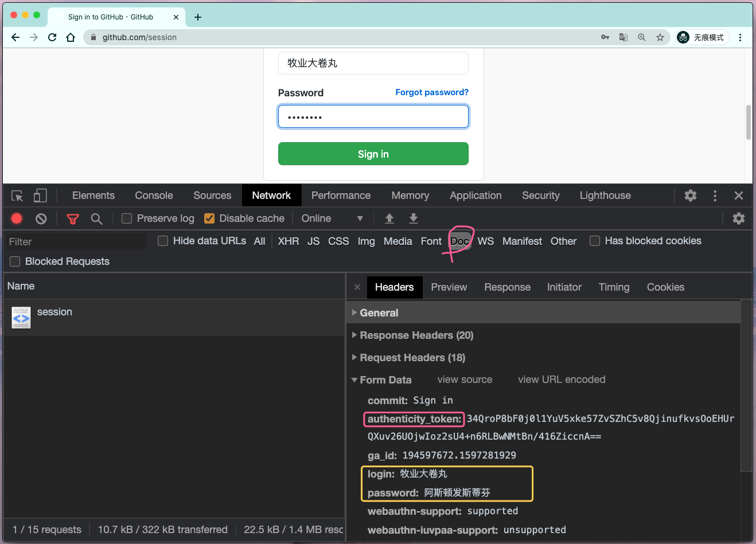
Task: Open DevTools settings gear
Action: click(691, 195)
